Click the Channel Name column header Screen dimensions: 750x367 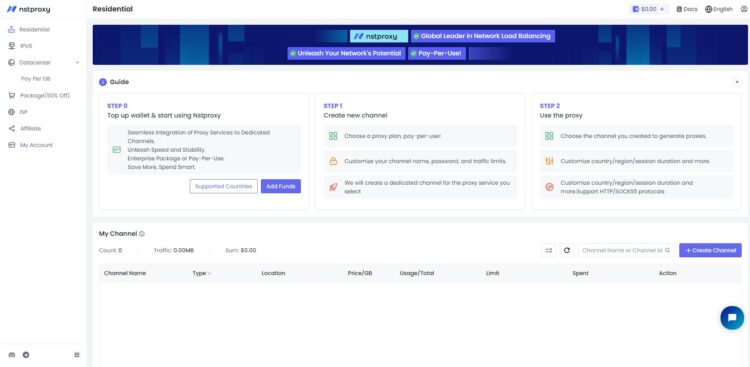point(125,273)
